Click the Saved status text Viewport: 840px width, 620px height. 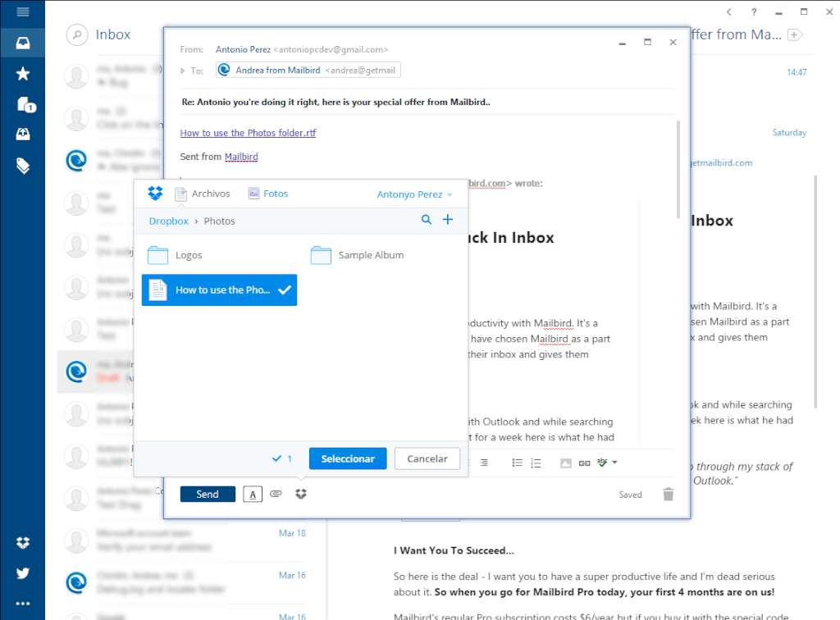coord(630,495)
